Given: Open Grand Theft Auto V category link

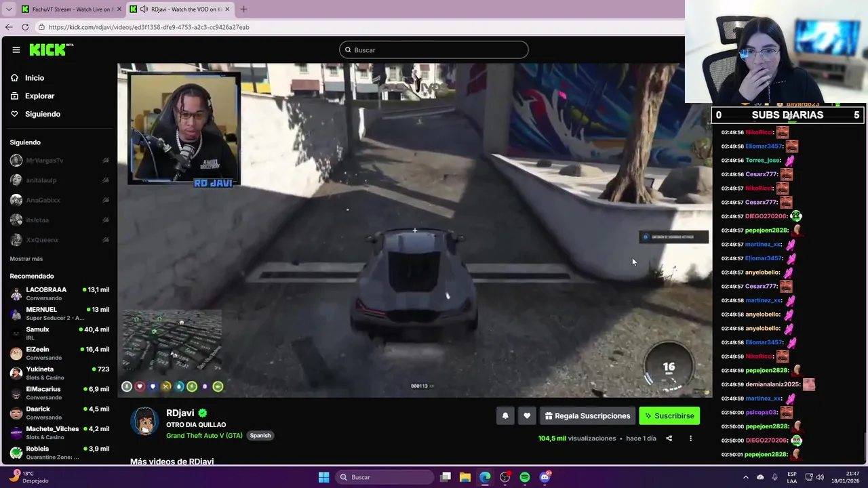Looking at the screenshot, I should click(x=204, y=435).
